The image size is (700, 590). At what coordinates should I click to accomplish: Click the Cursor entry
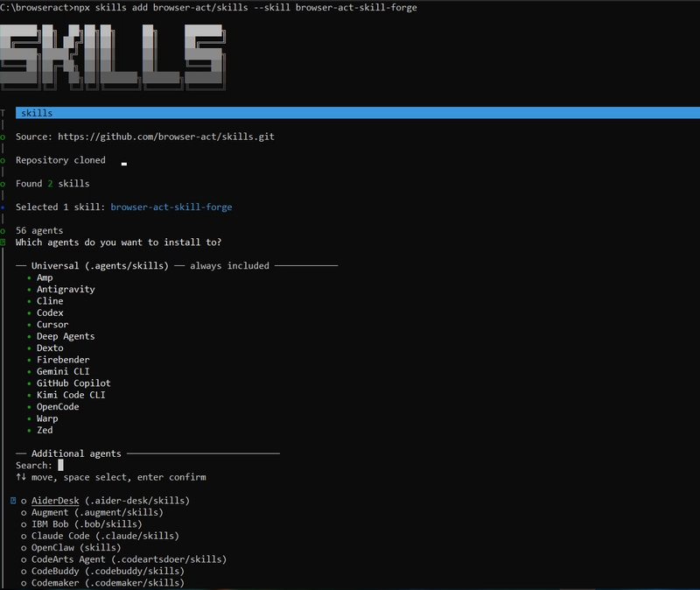point(52,324)
